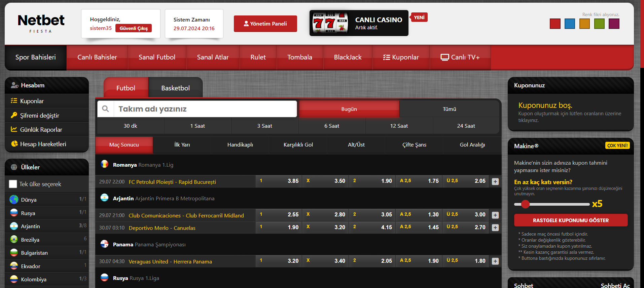Select Kolombiya in the country list
Viewport: 644px width, 288px height.
tap(47, 279)
